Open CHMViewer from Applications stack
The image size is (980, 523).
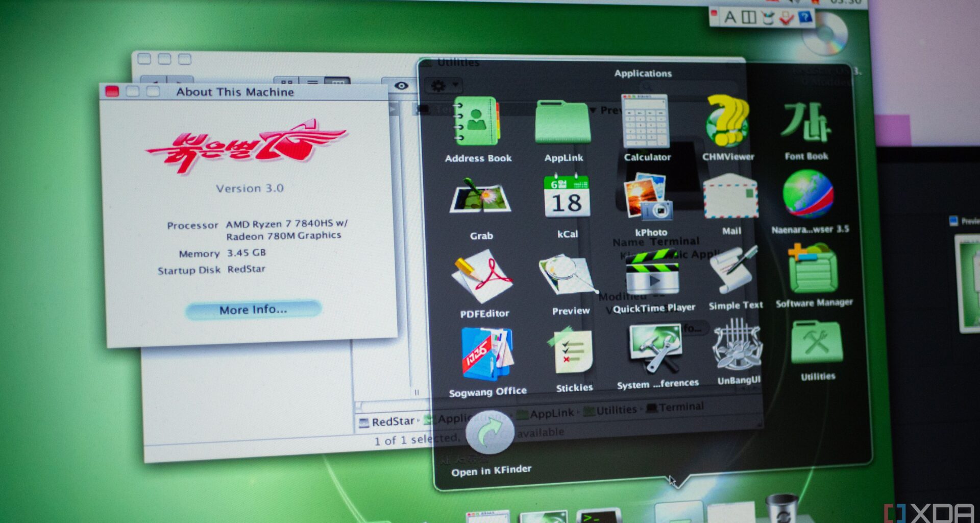coord(727,121)
